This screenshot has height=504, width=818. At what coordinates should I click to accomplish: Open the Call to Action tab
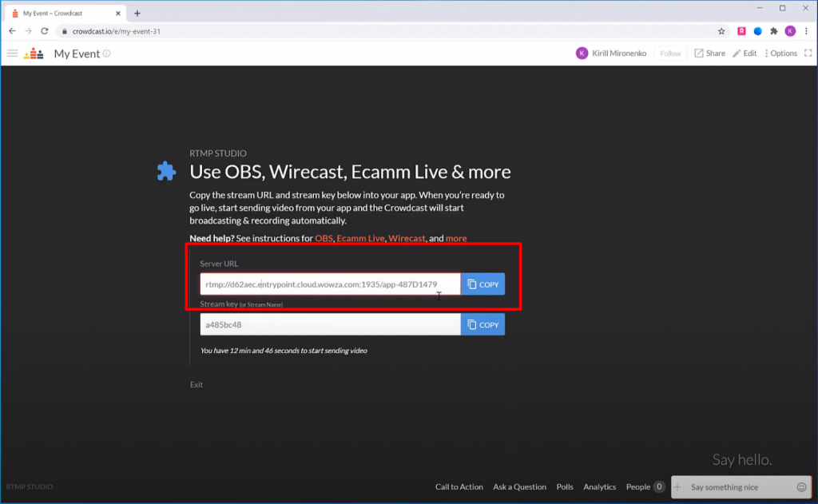459,486
